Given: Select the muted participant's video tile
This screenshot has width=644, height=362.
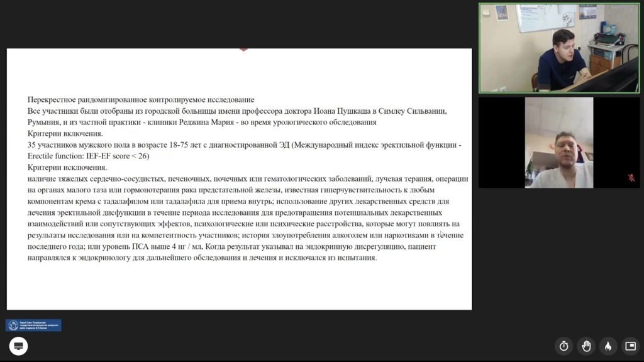Looking at the screenshot, I should point(558,143).
